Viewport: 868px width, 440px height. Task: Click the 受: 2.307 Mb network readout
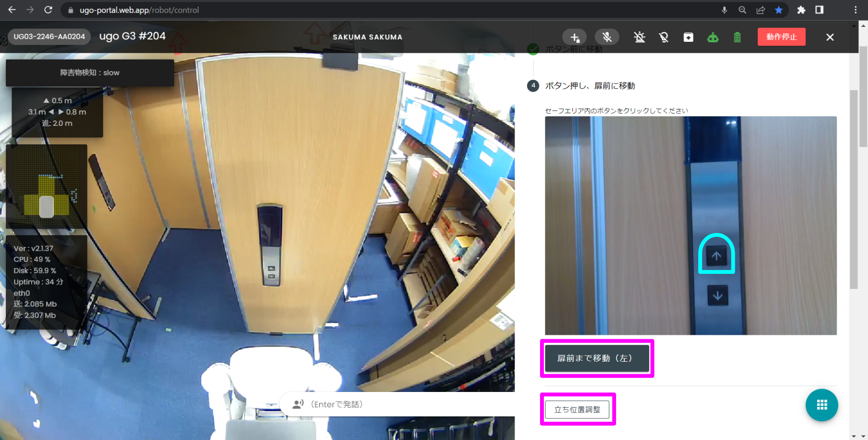click(35, 315)
